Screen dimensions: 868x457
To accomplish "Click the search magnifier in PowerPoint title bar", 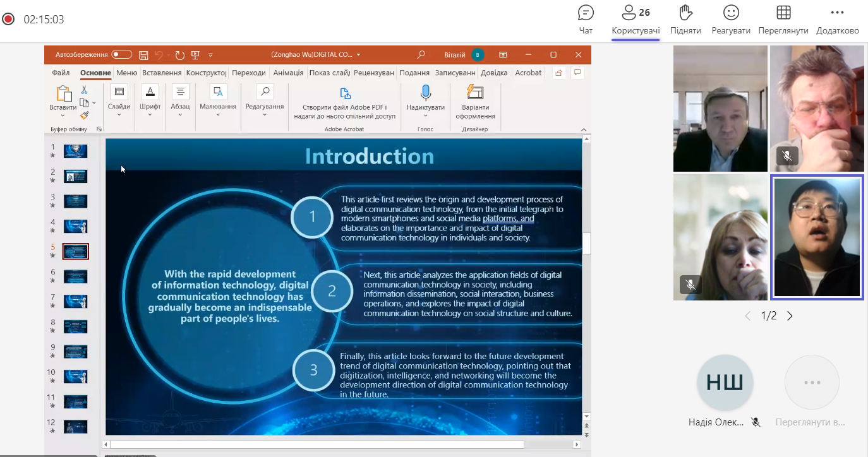I will (421, 55).
